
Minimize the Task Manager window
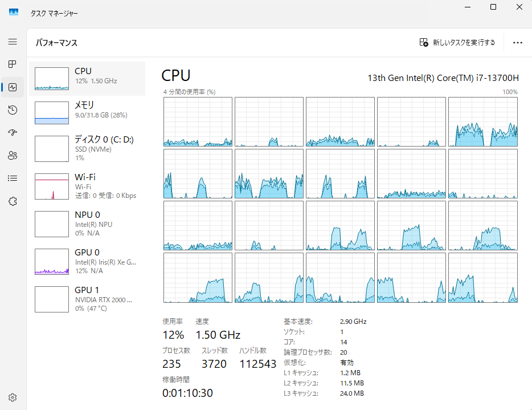468,7
